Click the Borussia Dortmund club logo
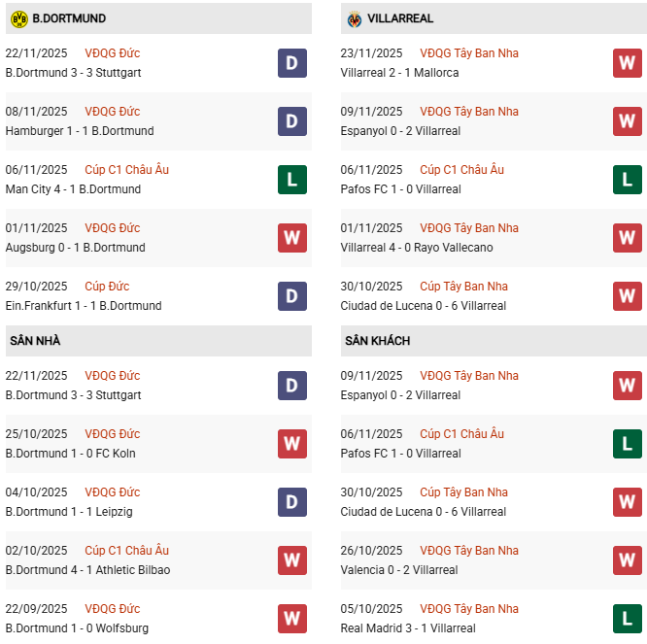 (18, 18)
